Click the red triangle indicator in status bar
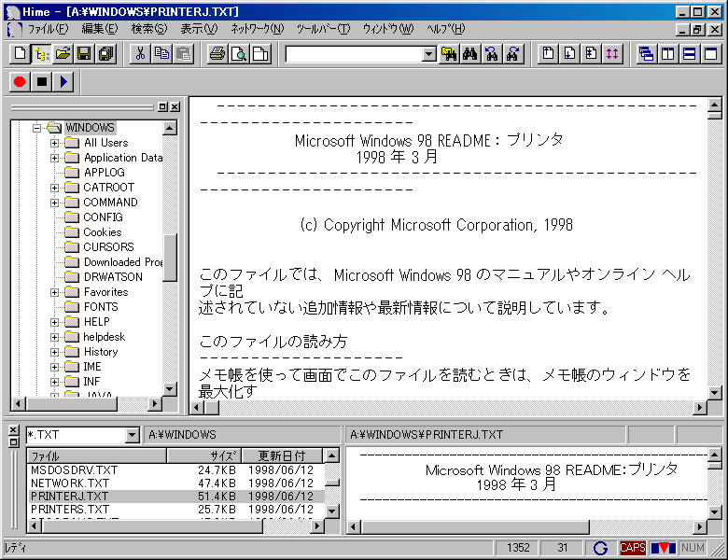The image size is (728, 560). click(663, 548)
